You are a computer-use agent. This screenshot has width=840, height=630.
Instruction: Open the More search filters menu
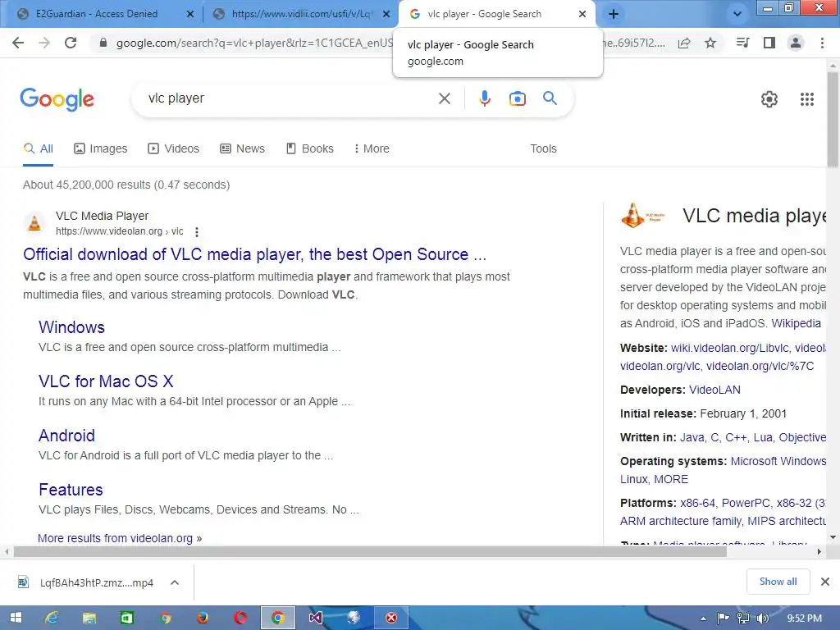[x=372, y=148]
